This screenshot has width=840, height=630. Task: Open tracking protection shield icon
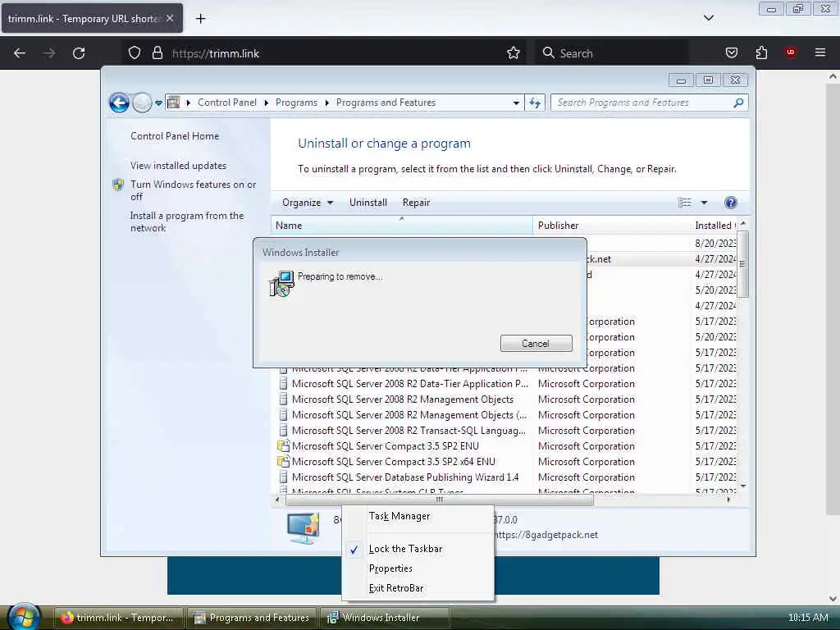click(135, 53)
